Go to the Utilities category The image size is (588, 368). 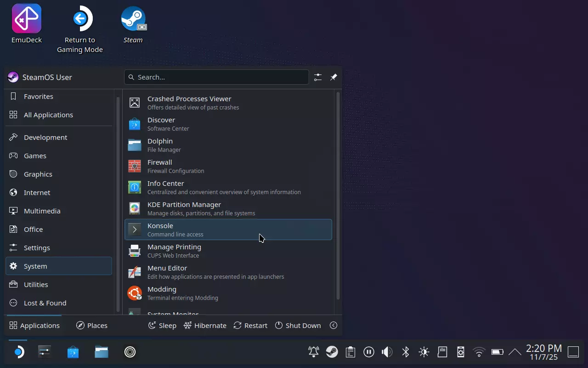(x=59, y=285)
